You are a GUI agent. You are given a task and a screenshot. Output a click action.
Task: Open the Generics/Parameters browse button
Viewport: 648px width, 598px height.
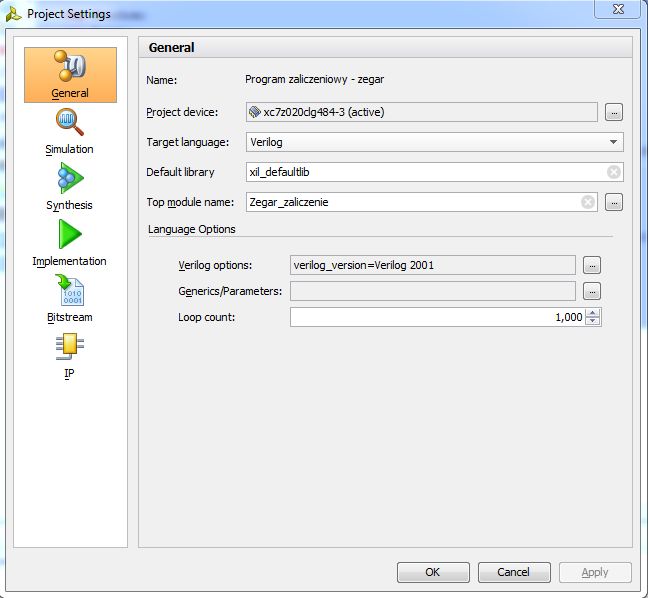592,291
